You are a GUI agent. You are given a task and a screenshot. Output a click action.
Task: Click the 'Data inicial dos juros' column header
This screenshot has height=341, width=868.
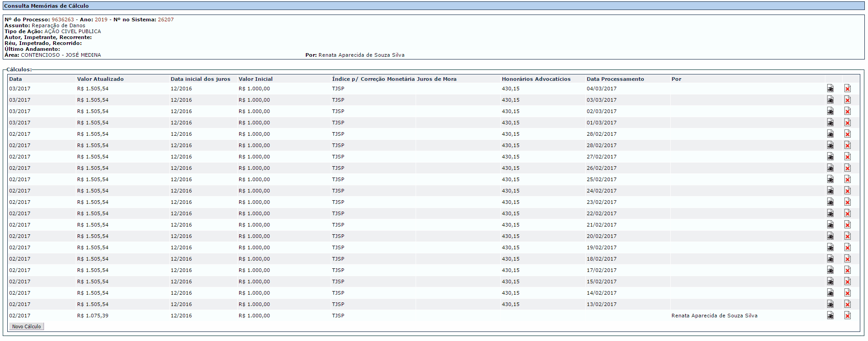200,79
